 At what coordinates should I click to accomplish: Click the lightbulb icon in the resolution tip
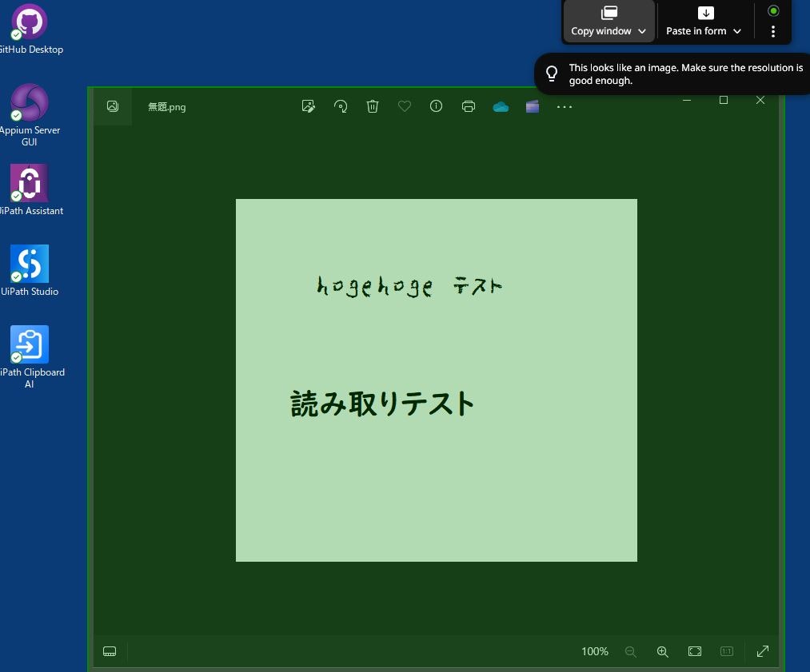(552, 74)
